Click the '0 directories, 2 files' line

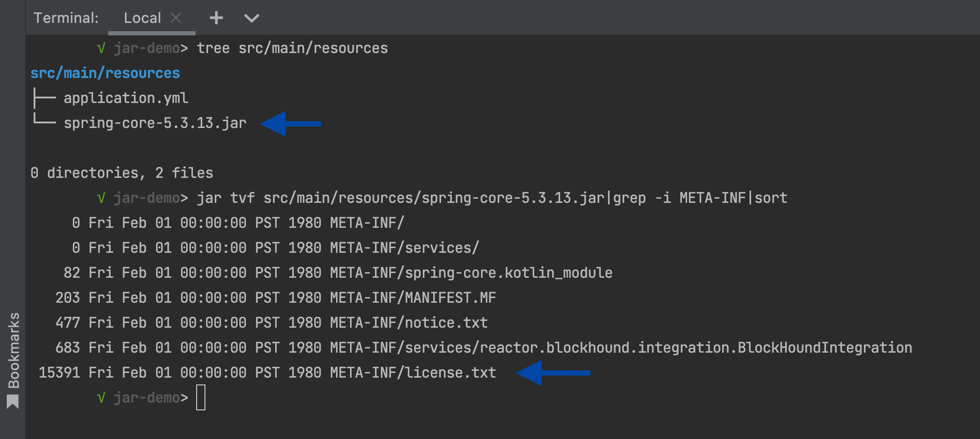click(122, 173)
